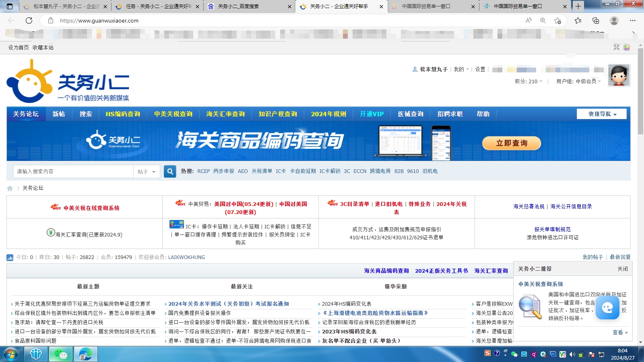Open the Collections icon
Image resolution: width=644 pixels, height=362 pixels.
(596, 21)
